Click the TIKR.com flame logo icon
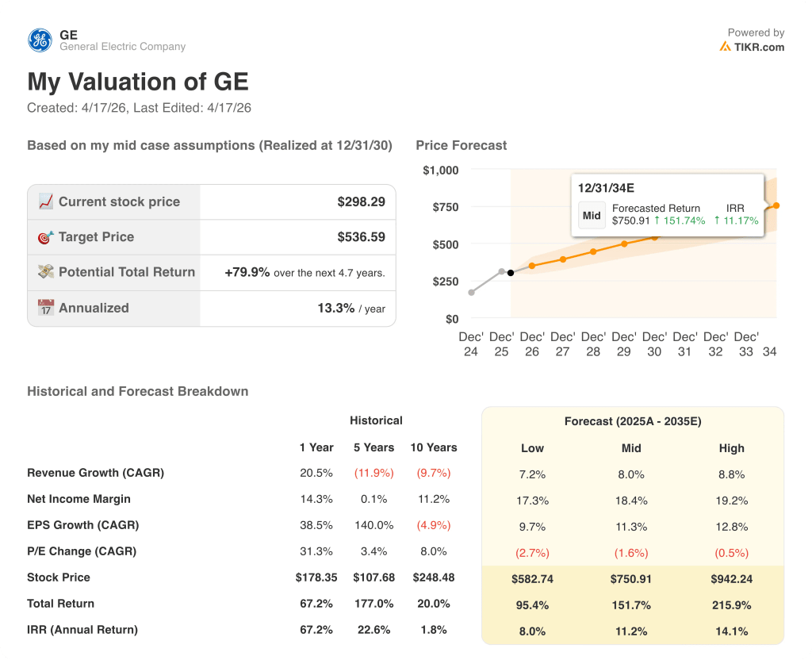The image size is (812, 660). tap(726, 47)
